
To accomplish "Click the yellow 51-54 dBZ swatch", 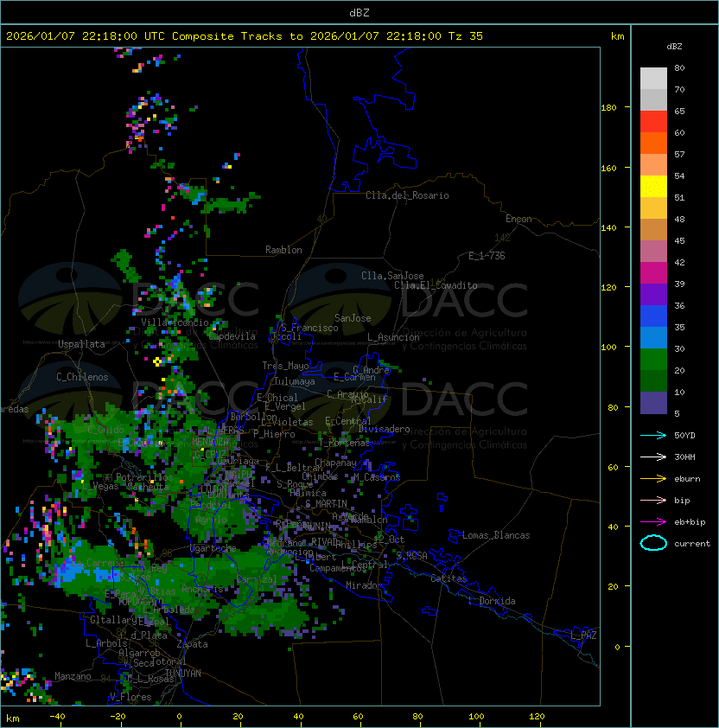I will 653,186.
